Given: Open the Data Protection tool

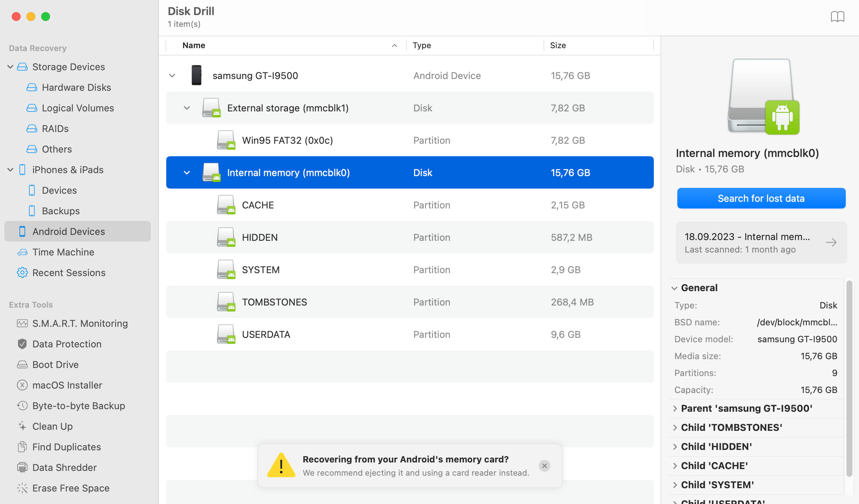Looking at the screenshot, I should click(67, 344).
